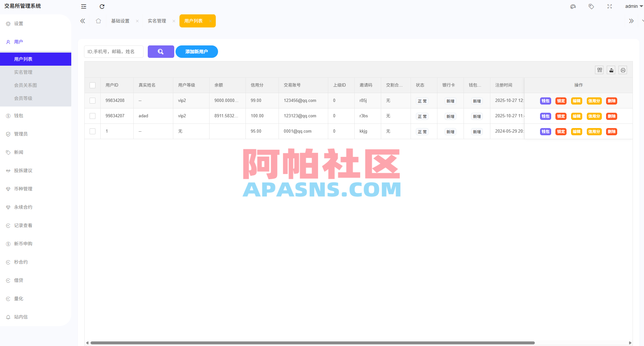Refresh the page with the reload icon

coord(102,6)
